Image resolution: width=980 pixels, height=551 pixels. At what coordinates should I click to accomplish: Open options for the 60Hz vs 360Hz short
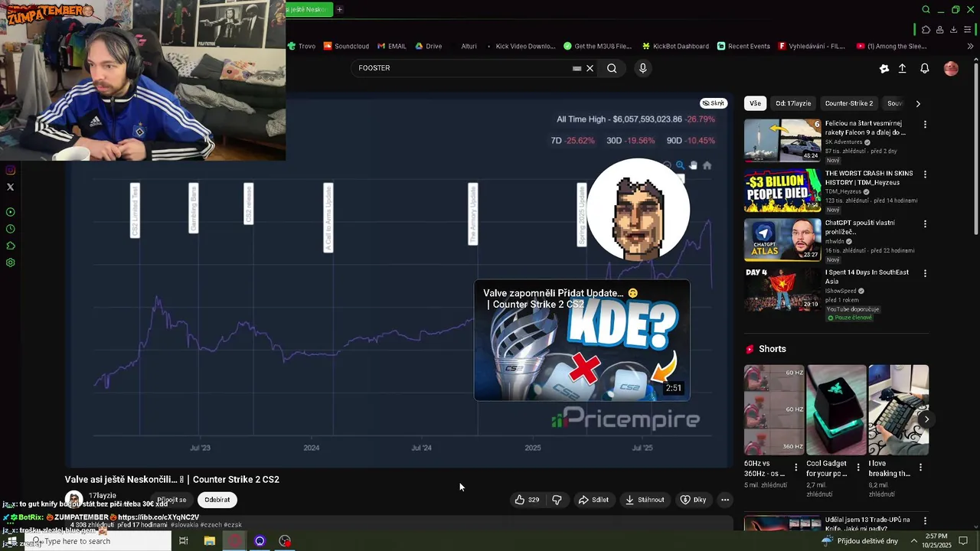pyautogui.click(x=795, y=467)
